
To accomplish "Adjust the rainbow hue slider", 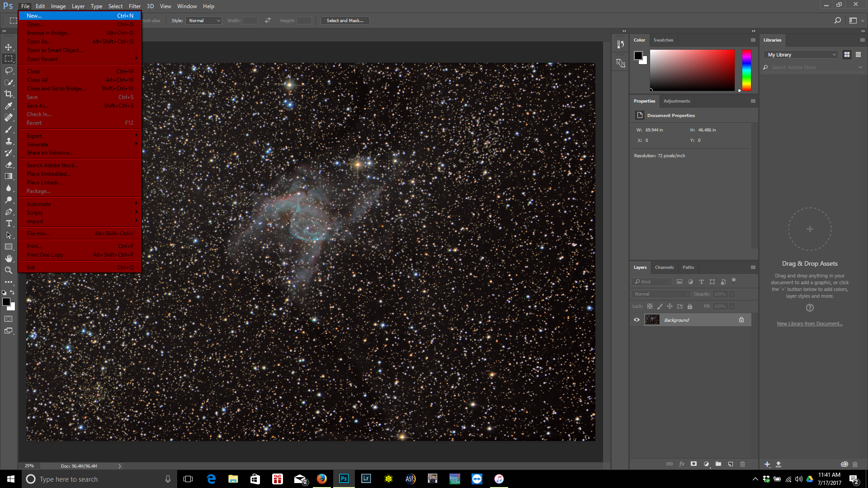I will (746, 70).
